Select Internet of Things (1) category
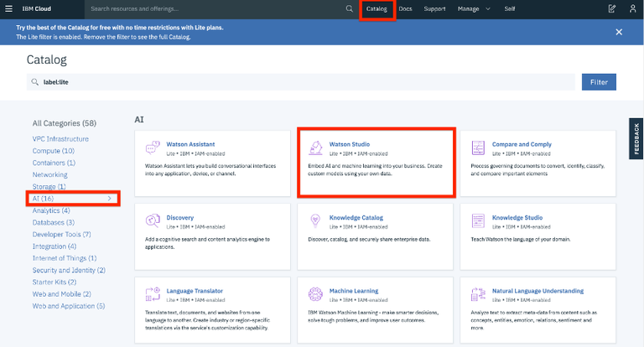Viewport: 644px width, 347px height. [65, 258]
